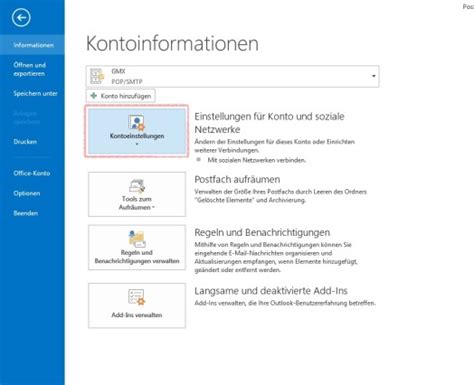474x385 pixels.
Task: Expand Kontoeinstellungen dropdown arrow
Action: pyautogui.click(x=137, y=144)
